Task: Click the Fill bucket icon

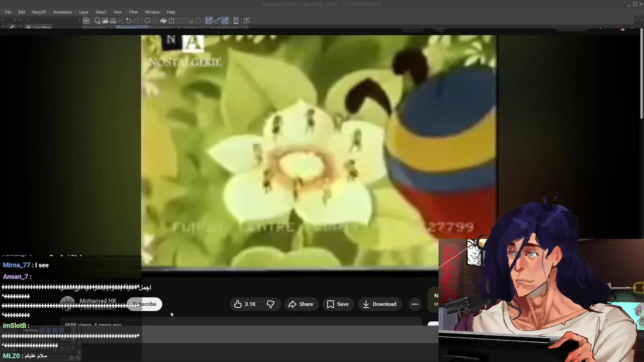Action: (x=163, y=21)
